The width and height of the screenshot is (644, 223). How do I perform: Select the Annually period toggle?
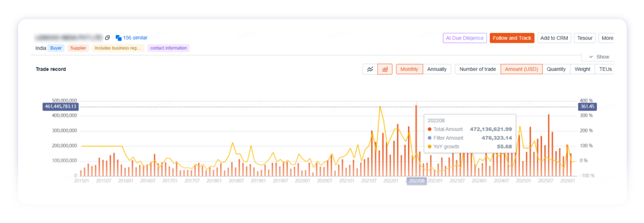(437, 69)
